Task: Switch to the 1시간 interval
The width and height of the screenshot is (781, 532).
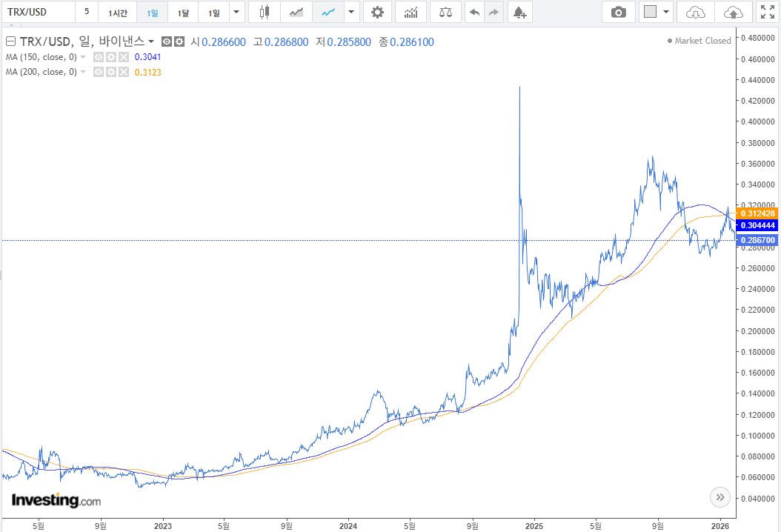Action: (x=118, y=12)
